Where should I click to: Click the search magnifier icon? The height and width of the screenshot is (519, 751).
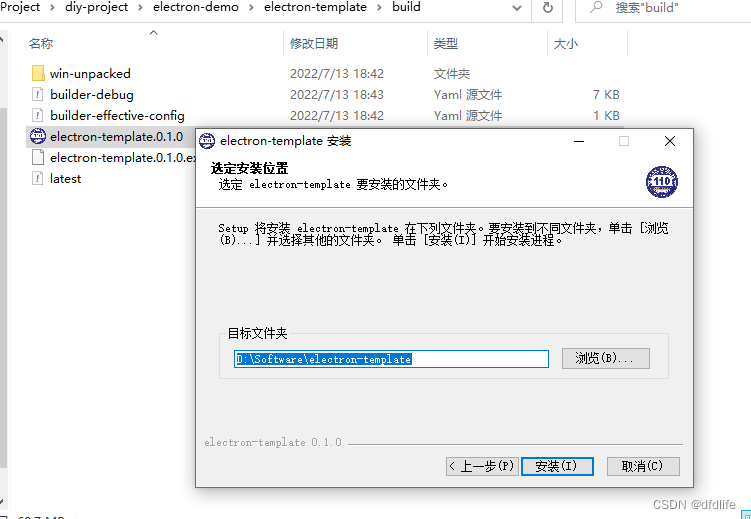click(596, 7)
